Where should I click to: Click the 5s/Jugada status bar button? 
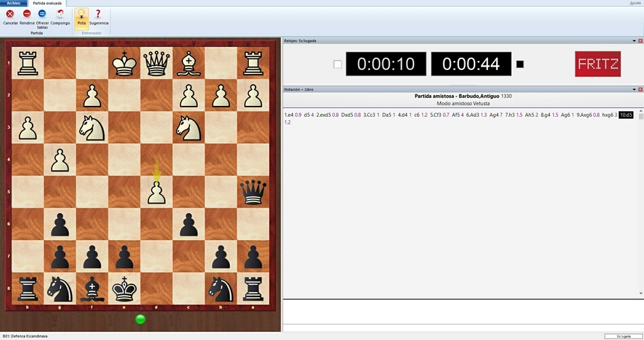(x=623, y=337)
